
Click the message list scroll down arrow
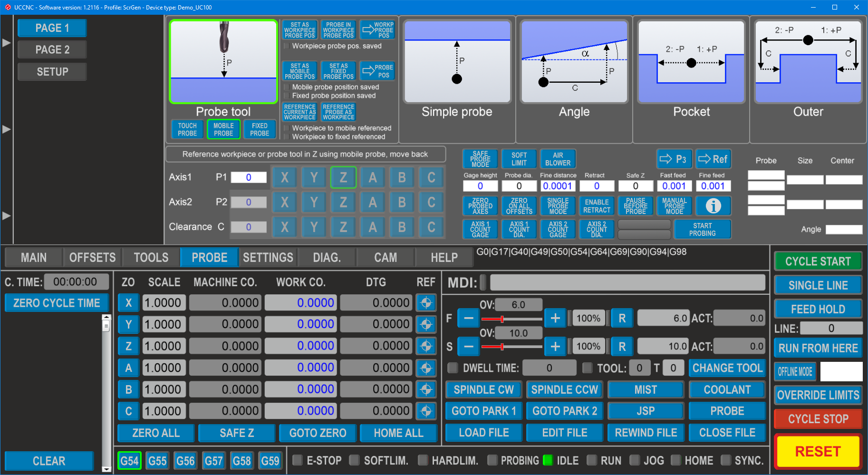[106, 469]
